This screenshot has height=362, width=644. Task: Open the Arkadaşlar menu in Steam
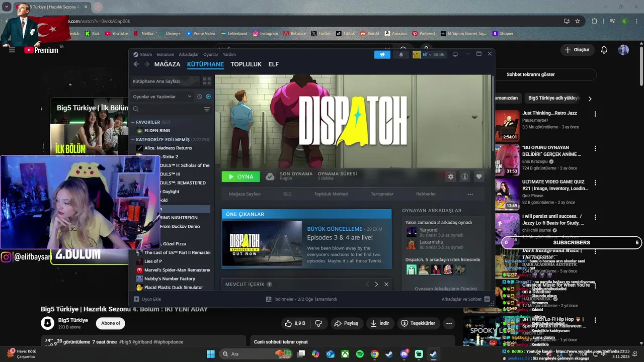pyautogui.click(x=189, y=54)
